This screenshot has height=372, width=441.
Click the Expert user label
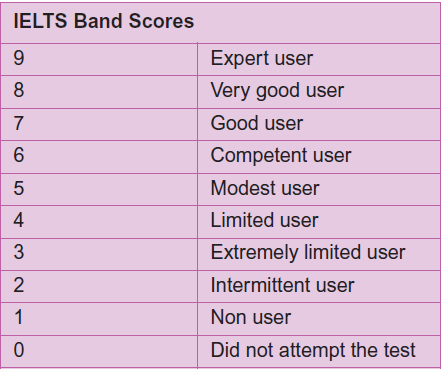(x=262, y=58)
